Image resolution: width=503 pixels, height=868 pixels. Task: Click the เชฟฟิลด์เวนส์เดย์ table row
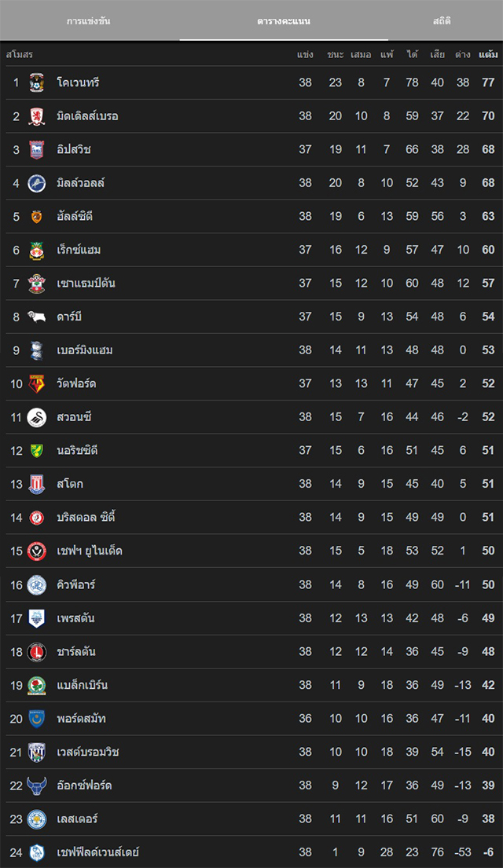251,852
